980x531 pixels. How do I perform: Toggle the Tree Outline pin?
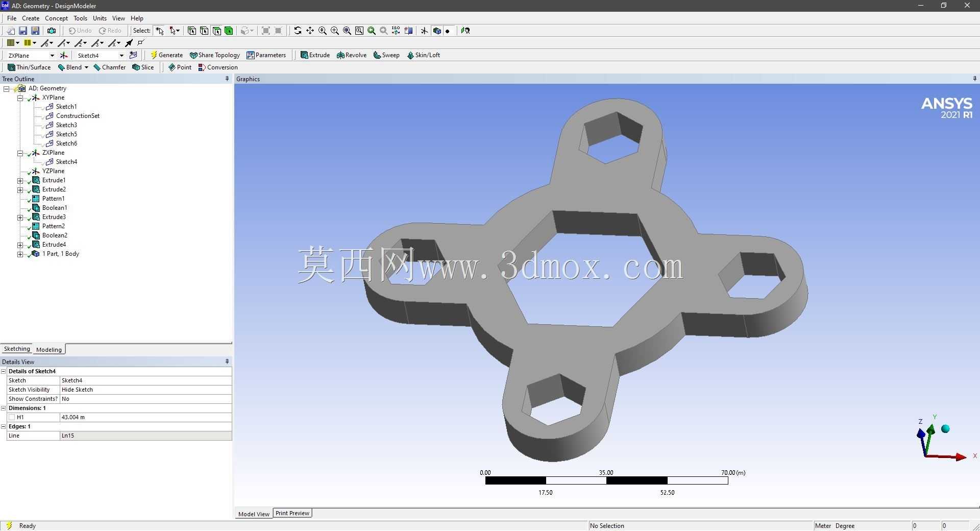coord(227,79)
